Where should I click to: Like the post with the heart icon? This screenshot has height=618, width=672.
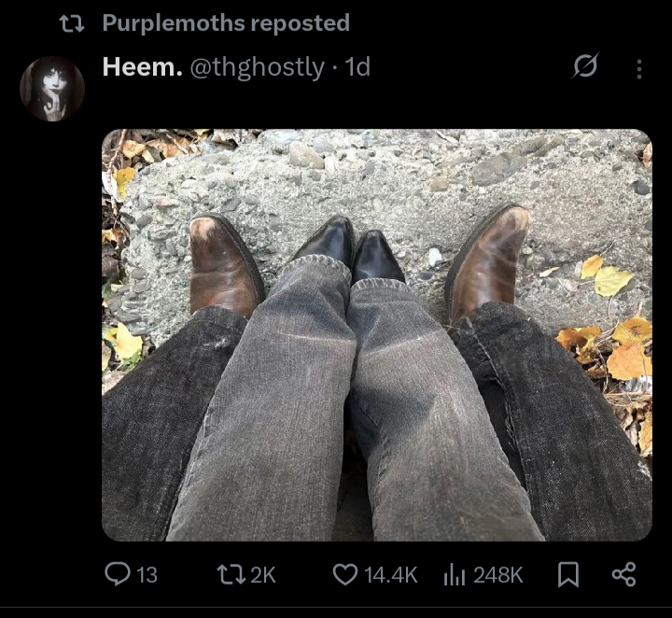[345, 574]
